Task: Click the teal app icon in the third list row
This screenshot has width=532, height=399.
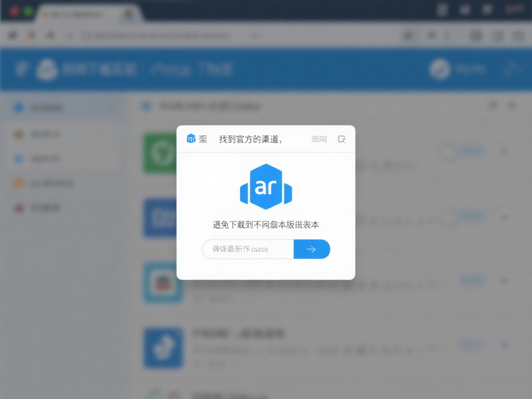Action: (x=163, y=283)
